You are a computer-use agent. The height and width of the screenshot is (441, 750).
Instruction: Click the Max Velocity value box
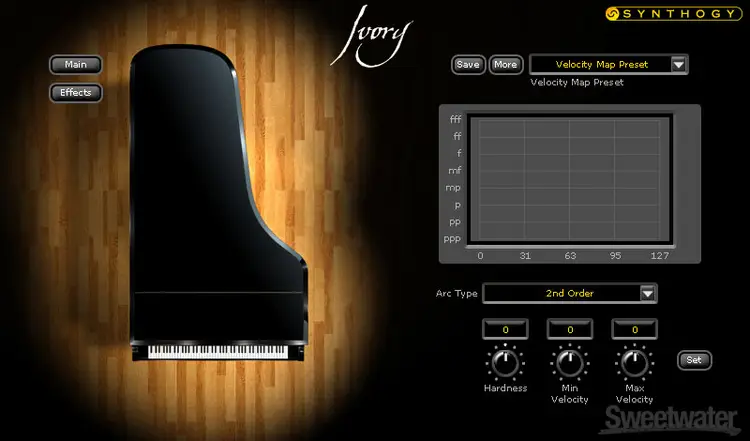635,330
